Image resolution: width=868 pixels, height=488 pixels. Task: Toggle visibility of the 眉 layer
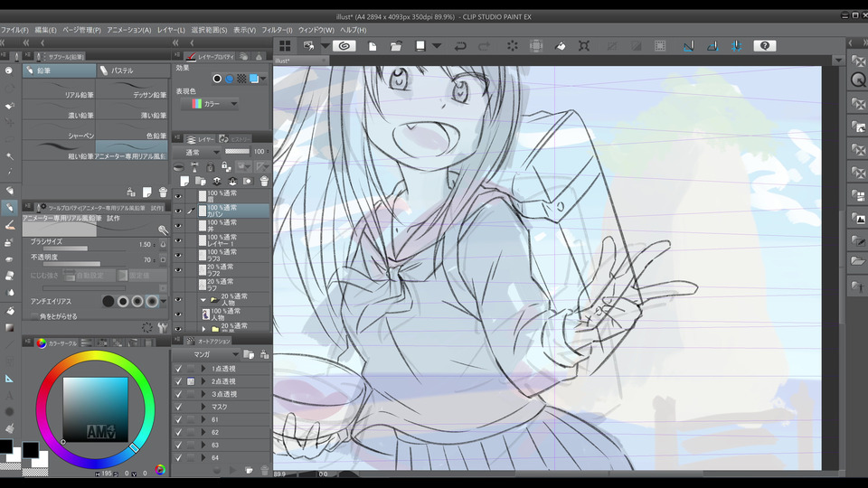coord(178,196)
